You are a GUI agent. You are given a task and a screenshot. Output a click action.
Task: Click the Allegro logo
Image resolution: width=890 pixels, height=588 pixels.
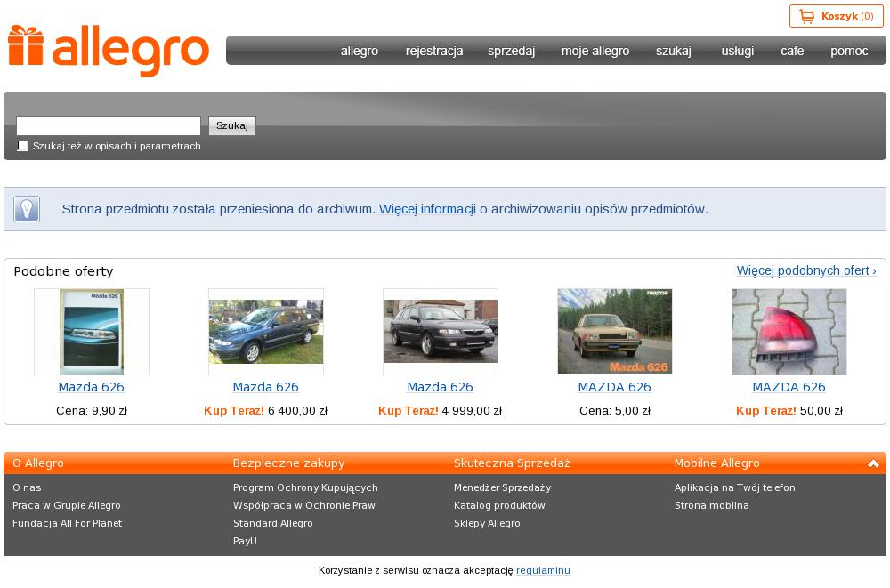[109, 50]
